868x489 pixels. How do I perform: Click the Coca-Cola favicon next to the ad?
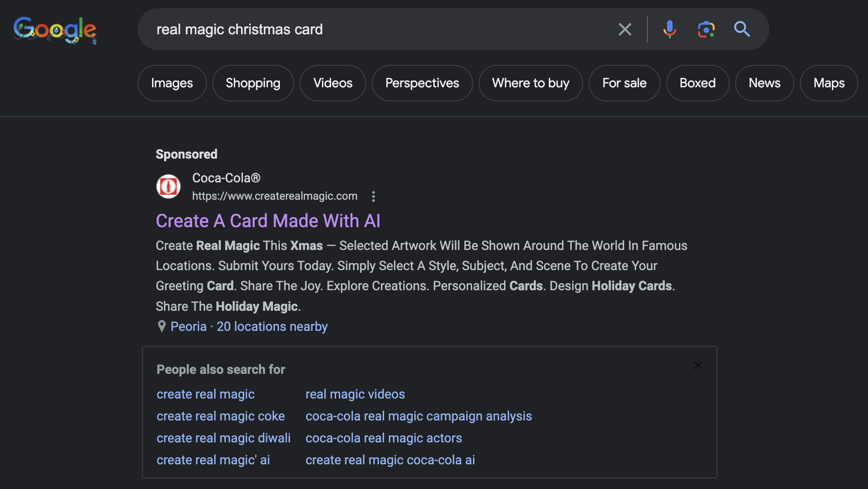[x=168, y=186]
